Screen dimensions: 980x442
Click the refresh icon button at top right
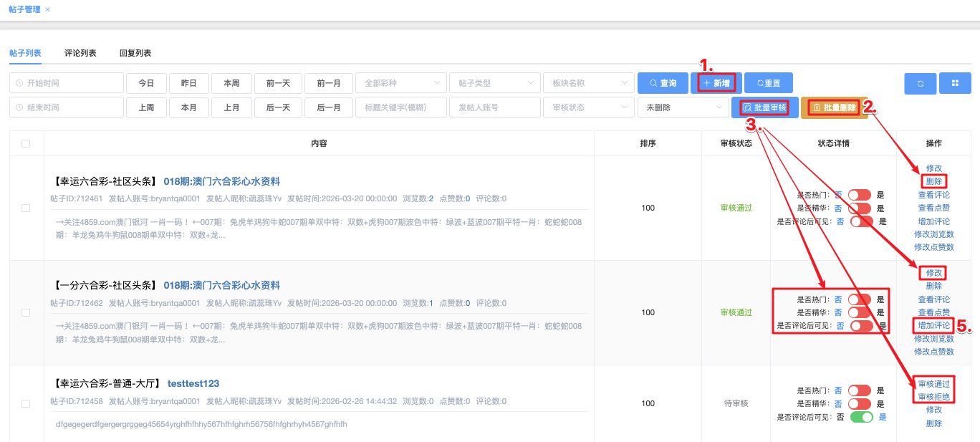click(921, 83)
